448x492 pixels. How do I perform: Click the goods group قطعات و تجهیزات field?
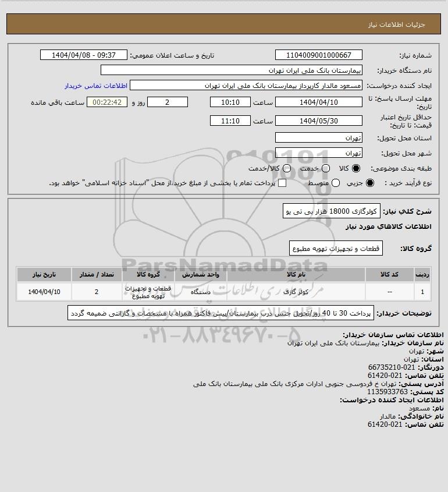point(336,248)
